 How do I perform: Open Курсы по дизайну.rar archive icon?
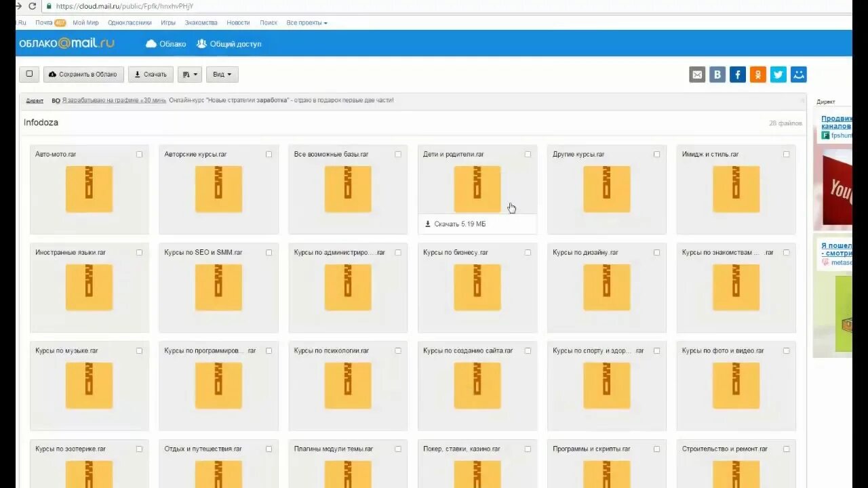click(607, 287)
